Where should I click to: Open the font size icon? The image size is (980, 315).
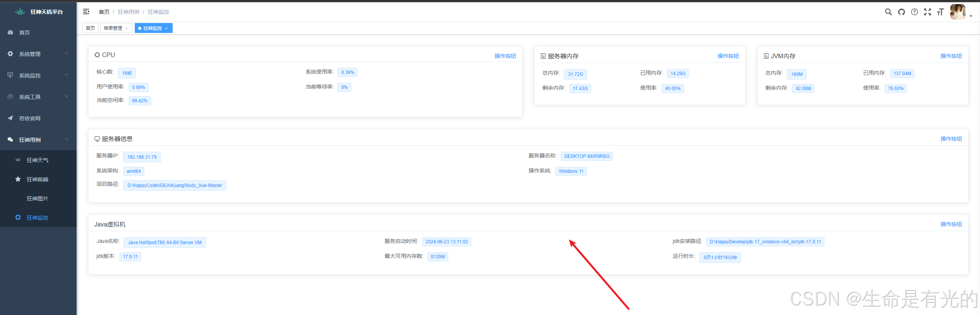tap(941, 12)
